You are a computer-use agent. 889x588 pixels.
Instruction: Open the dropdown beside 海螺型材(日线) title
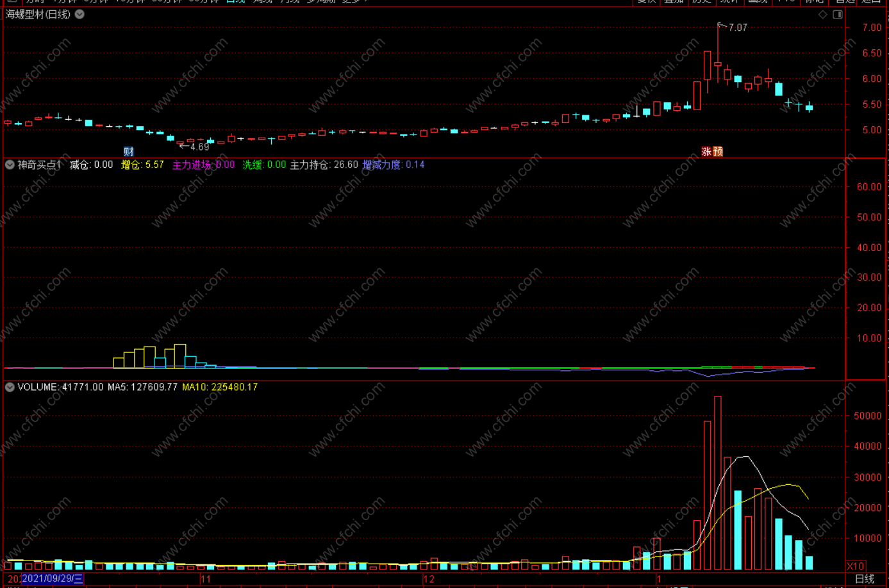click(79, 14)
